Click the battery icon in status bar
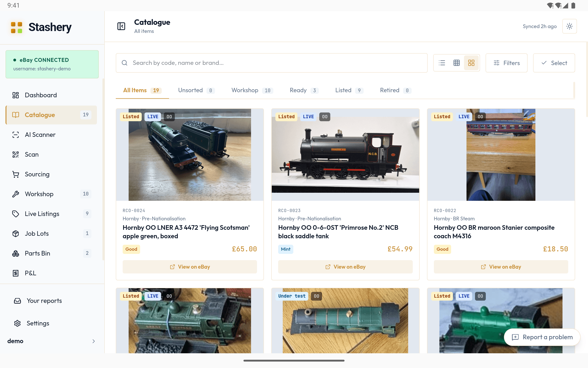588x368 pixels. [x=573, y=5]
